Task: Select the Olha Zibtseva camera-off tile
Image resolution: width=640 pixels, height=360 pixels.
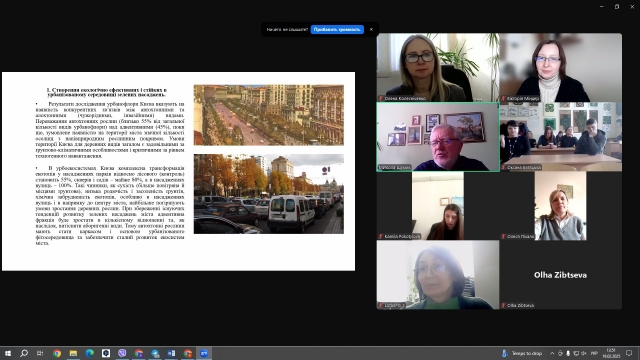Action: tap(561, 275)
